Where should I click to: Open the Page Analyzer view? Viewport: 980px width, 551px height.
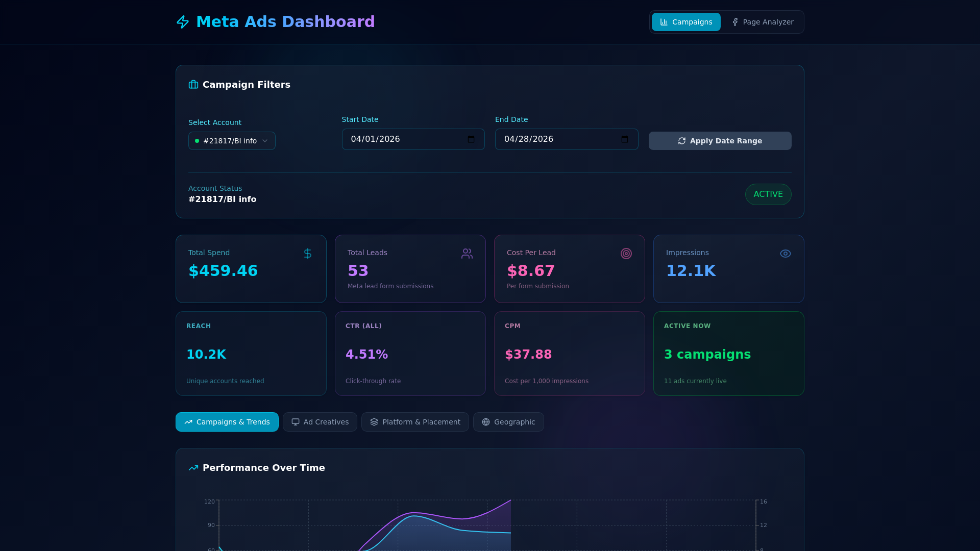pyautogui.click(x=763, y=22)
